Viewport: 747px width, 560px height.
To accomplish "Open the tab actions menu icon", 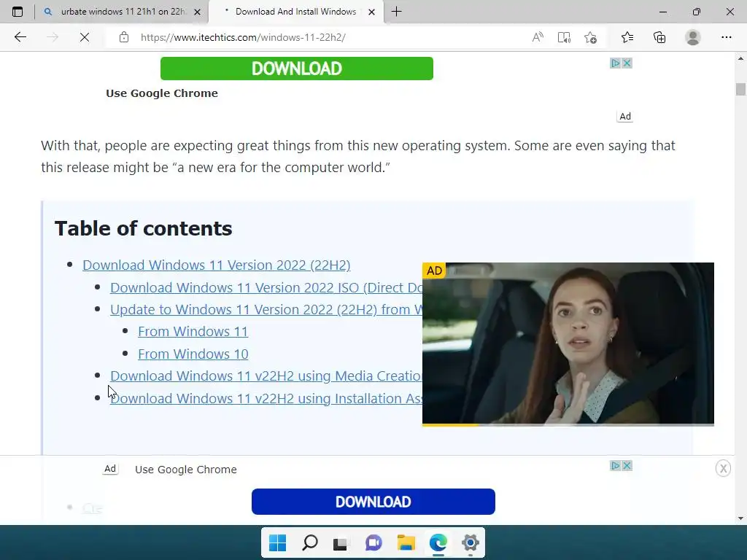I will coord(18,12).
